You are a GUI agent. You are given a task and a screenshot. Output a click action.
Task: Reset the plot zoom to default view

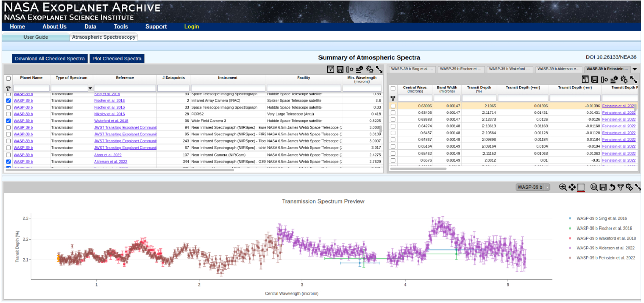(594, 187)
